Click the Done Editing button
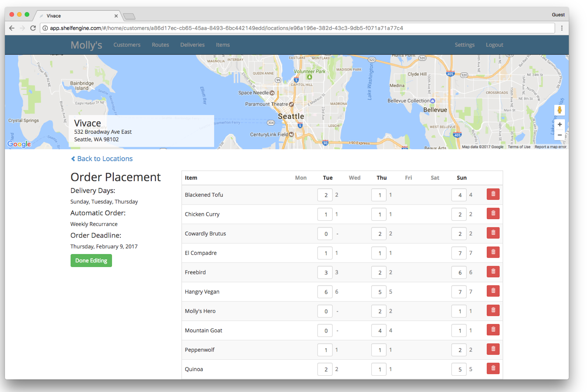 (x=91, y=261)
